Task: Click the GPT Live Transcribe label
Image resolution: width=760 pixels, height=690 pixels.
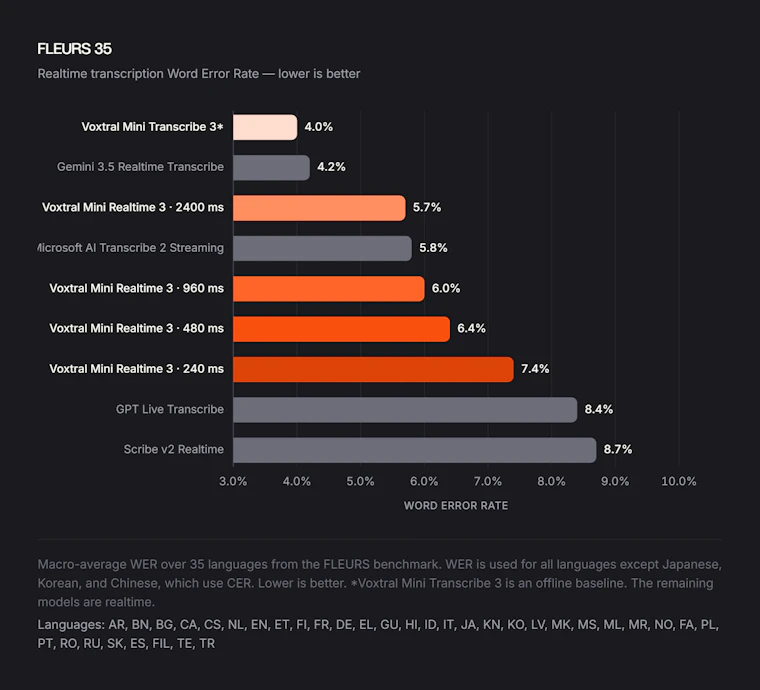Action: pos(170,409)
